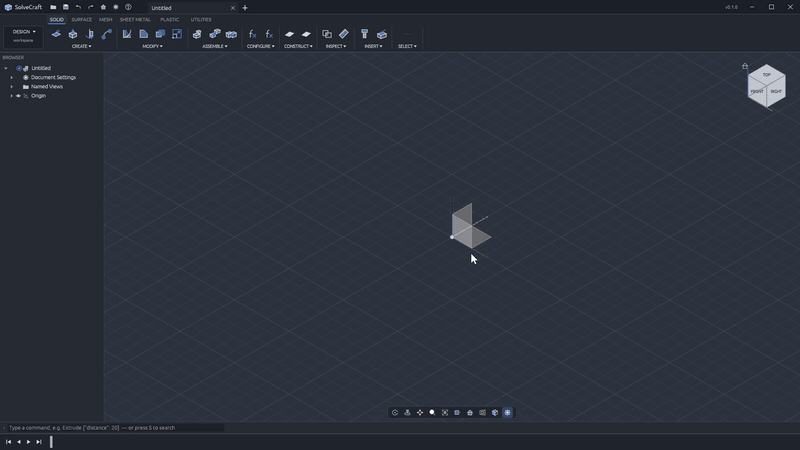Toggle the section view icon in navigation bar
The width and height of the screenshot is (800, 450).
pos(457,412)
